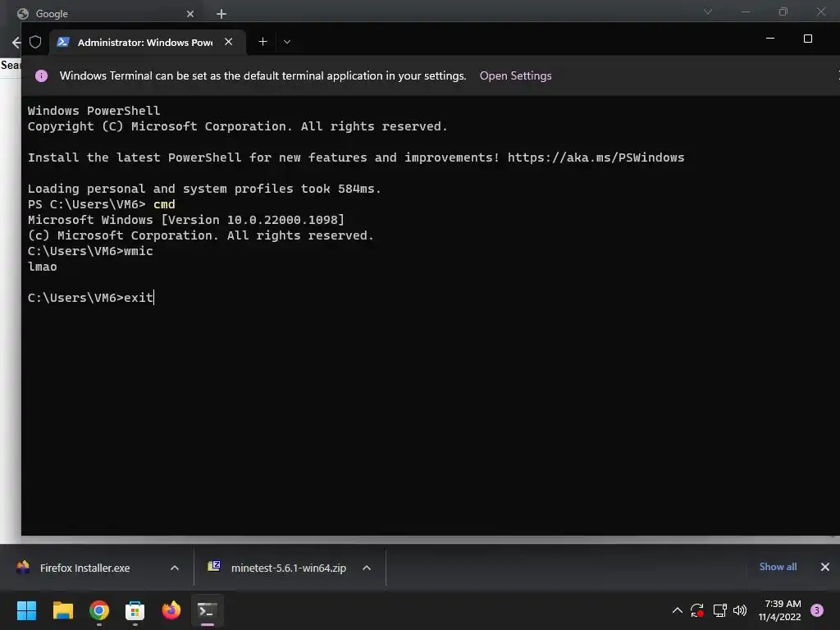Click the 'cmd' command text
The image size is (840, 630).
click(164, 204)
